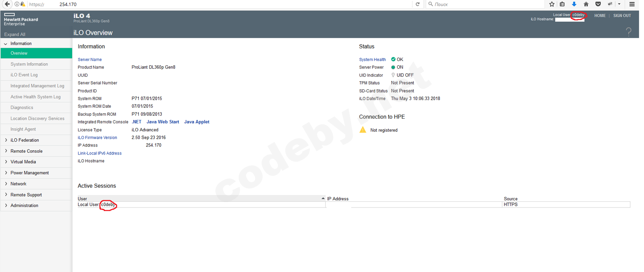Click the search box magnifier icon

[x=430, y=4]
